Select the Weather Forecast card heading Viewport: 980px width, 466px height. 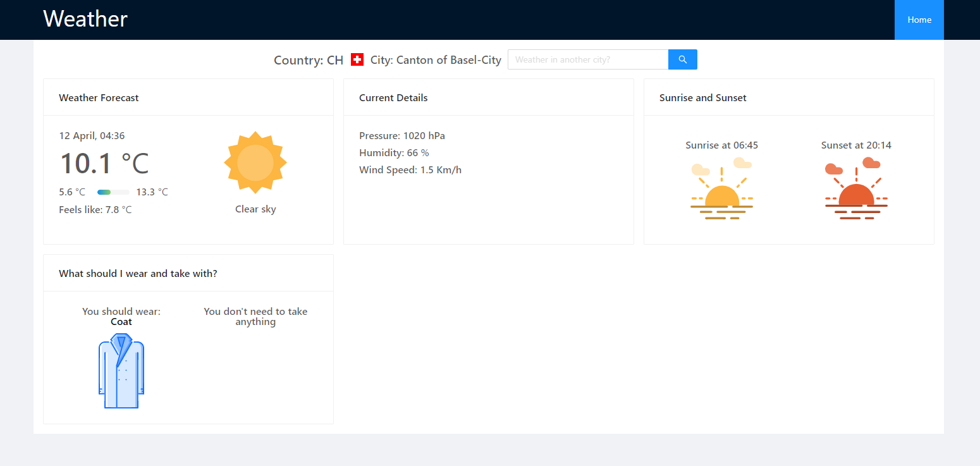coord(99,97)
